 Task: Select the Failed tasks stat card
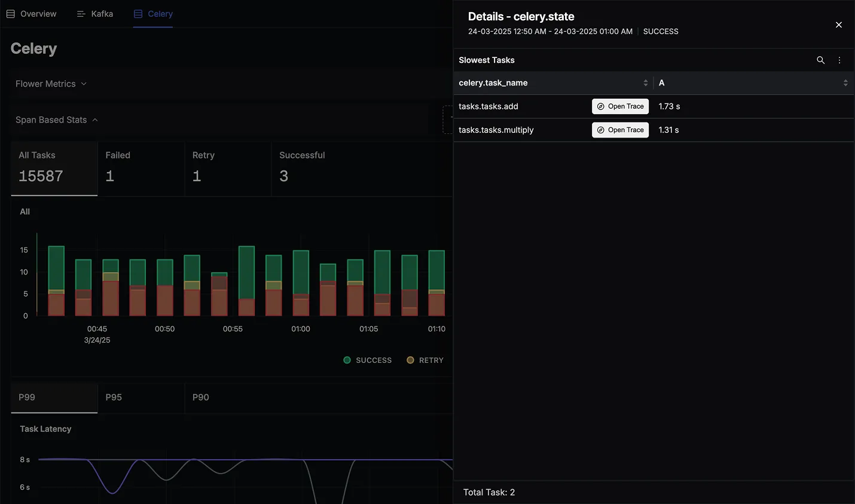click(141, 168)
